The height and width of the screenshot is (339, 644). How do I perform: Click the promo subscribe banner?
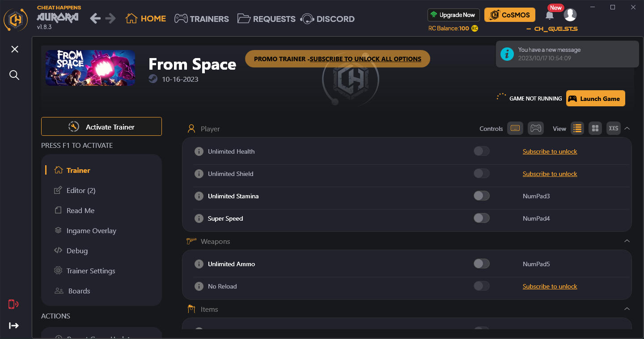pyautogui.click(x=338, y=59)
